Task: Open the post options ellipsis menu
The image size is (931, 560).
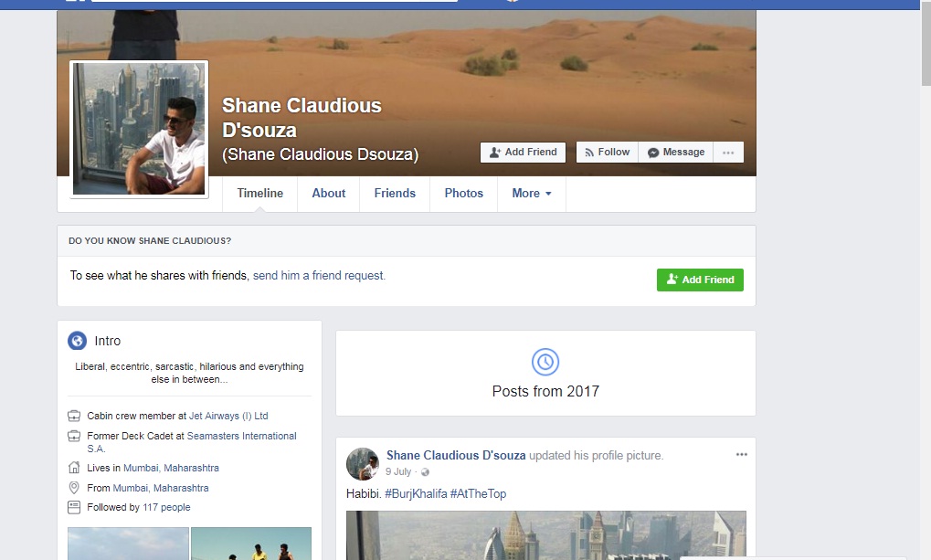Action: point(742,454)
